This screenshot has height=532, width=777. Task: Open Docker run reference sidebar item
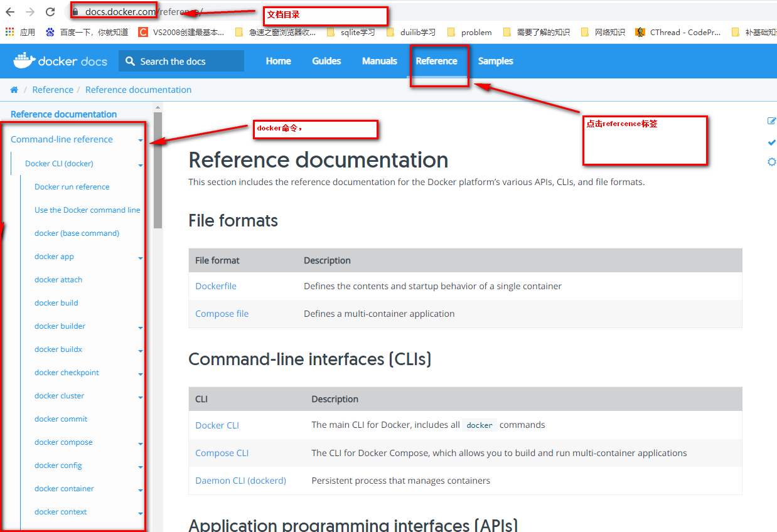[72, 187]
